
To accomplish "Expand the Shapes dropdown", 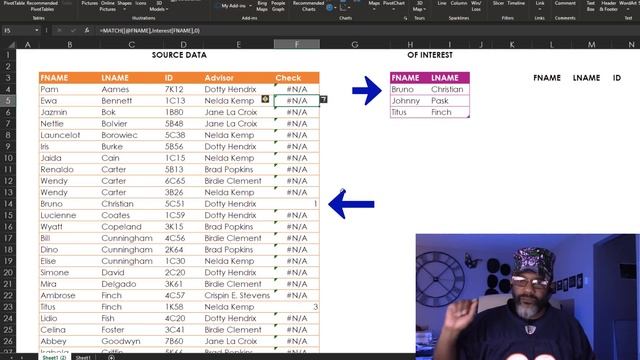I will click(124, 9).
